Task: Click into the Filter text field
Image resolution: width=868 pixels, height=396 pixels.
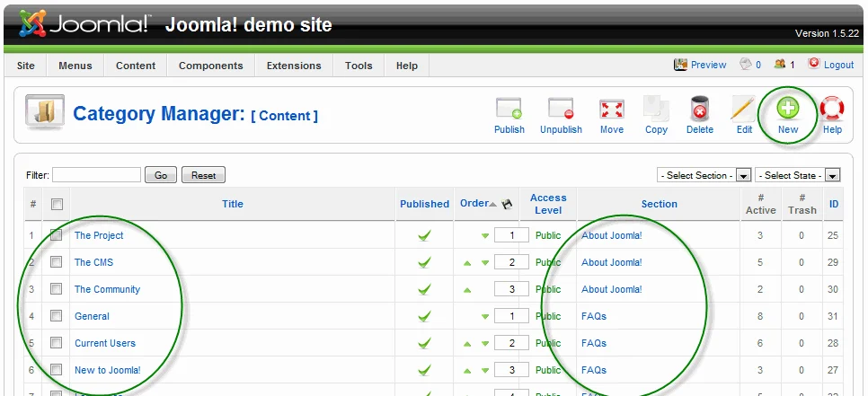Action: point(96,175)
